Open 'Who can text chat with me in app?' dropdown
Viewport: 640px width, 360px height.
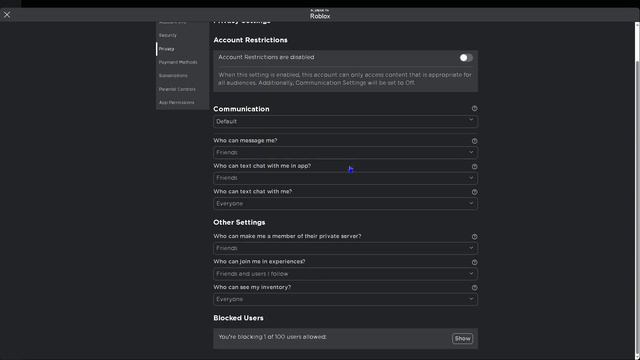[x=345, y=178]
